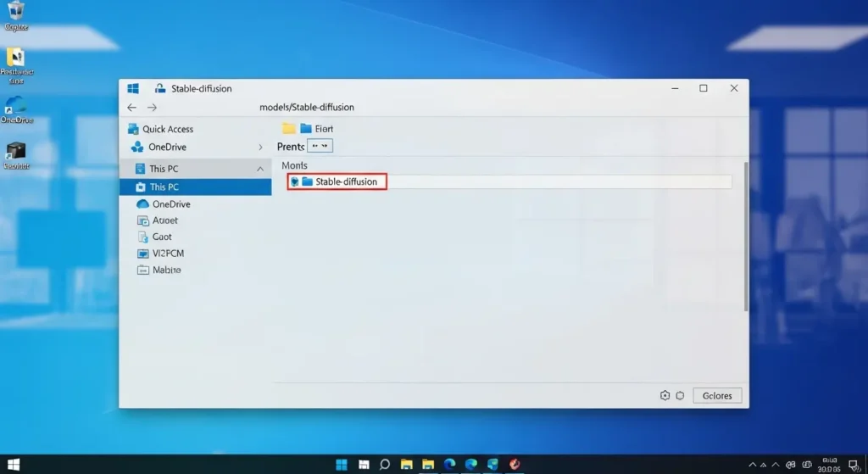The width and height of the screenshot is (868, 474).
Task: Expand the OneDrive chevron in sidebar
Action: [x=260, y=147]
